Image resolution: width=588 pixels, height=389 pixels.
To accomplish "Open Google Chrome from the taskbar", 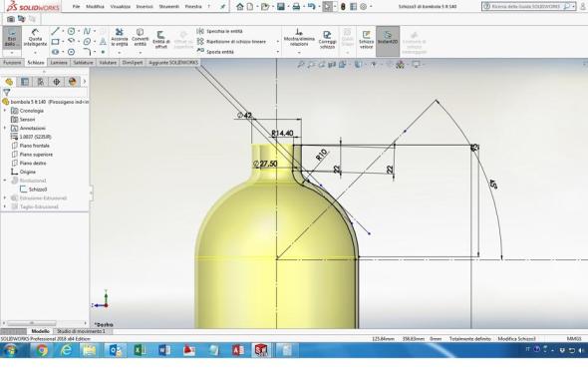I will click(x=42, y=350).
